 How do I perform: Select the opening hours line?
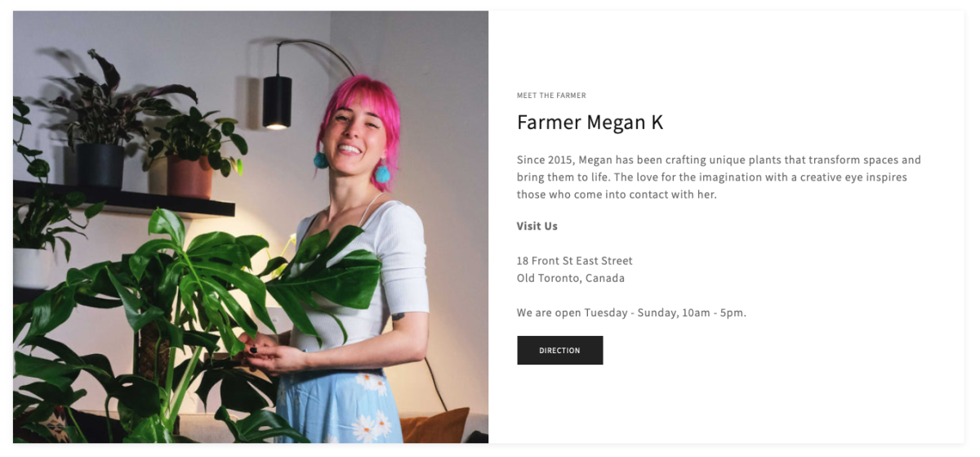click(631, 312)
